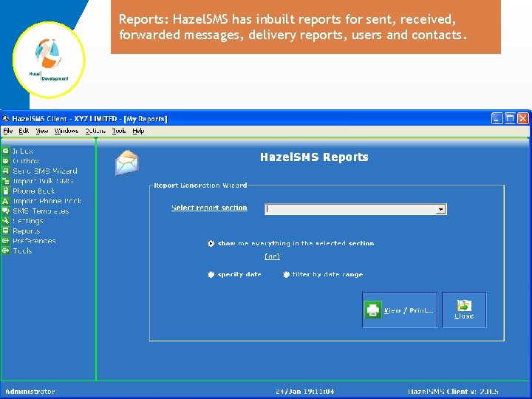532x399 pixels.
Task: Click the 'Administrator' status bar entry
Action: coord(30,391)
